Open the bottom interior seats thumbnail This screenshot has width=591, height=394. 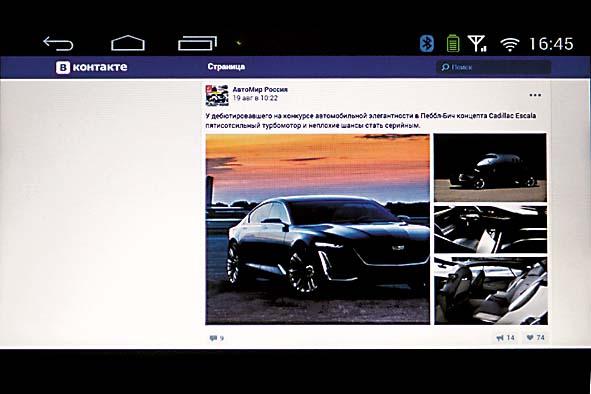(x=490, y=290)
